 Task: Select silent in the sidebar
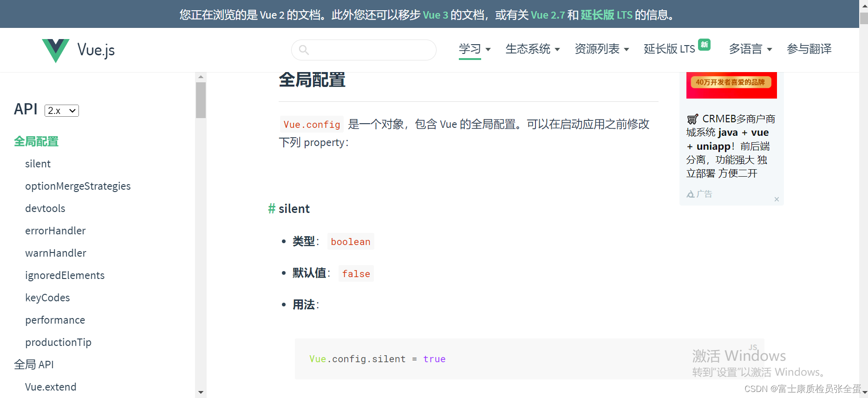click(38, 164)
